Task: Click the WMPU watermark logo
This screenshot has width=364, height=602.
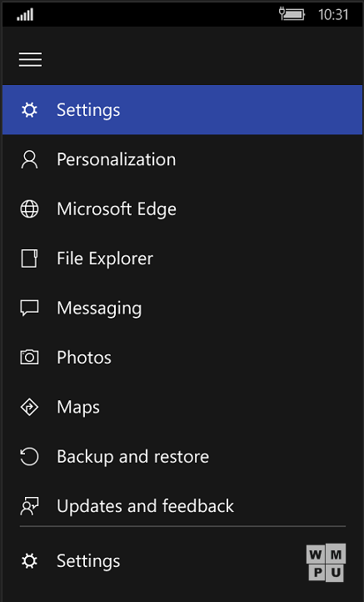Action: click(326, 562)
